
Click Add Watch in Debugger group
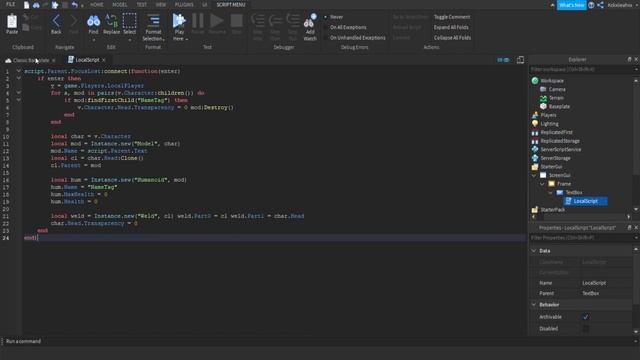[310, 27]
